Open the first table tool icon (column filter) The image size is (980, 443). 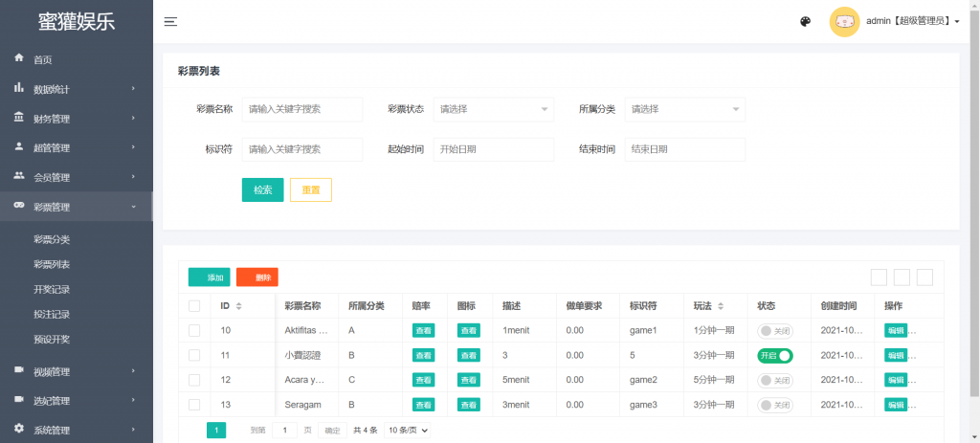(x=879, y=277)
